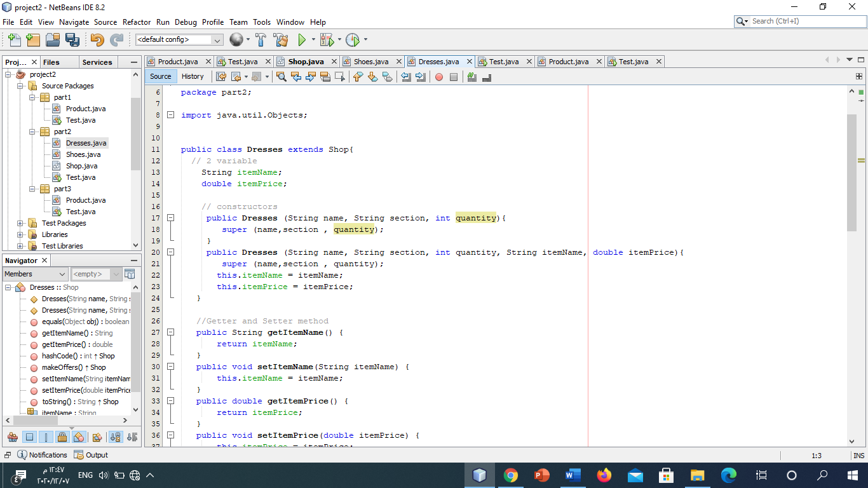Close the Dresses.java editor tab
Screen dimensions: 868x488
tap(470, 62)
